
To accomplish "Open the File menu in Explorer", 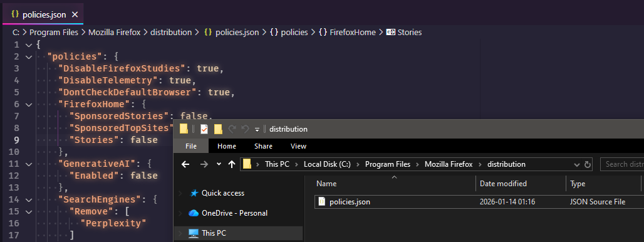I will (x=191, y=146).
